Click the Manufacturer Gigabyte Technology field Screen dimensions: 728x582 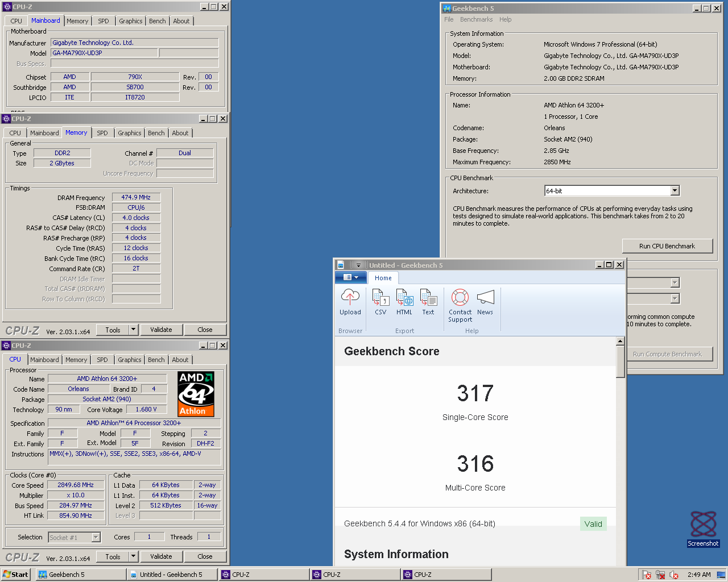pos(135,43)
